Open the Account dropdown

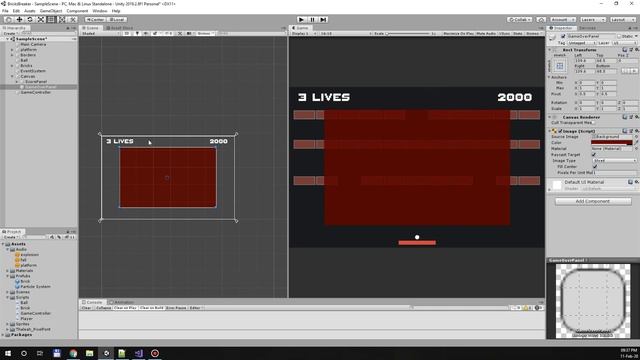pyautogui.click(x=562, y=20)
